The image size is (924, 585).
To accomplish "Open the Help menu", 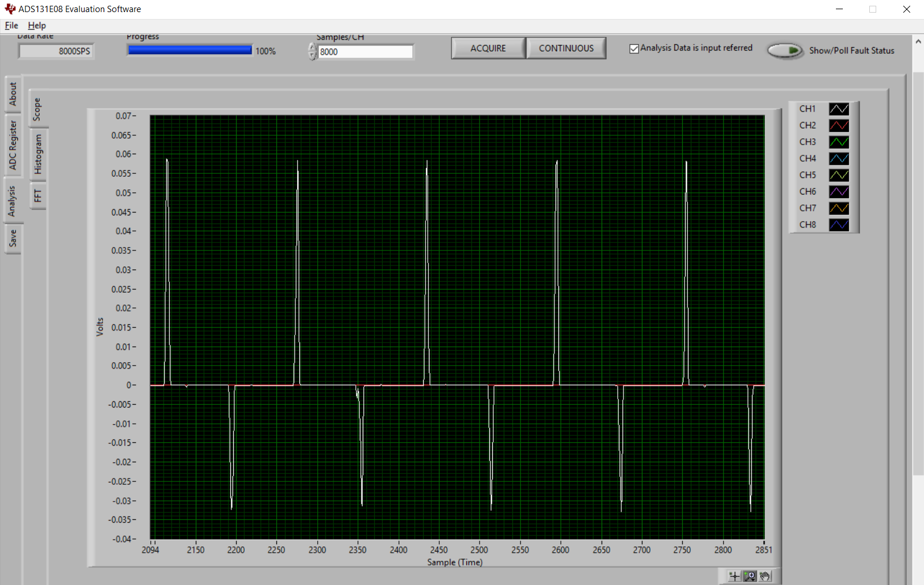I will coord(37,25).
